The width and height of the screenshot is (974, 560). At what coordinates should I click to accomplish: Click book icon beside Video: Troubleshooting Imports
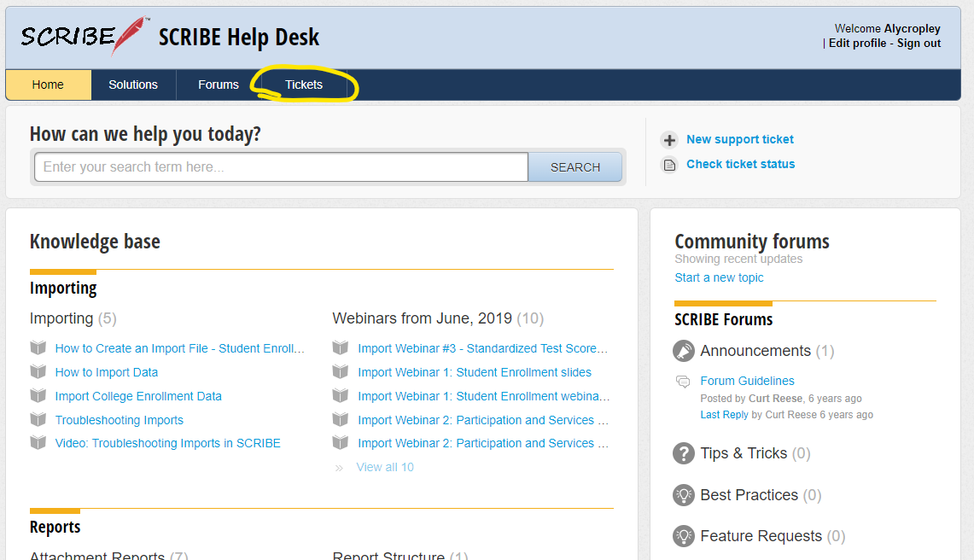(38, 442)
